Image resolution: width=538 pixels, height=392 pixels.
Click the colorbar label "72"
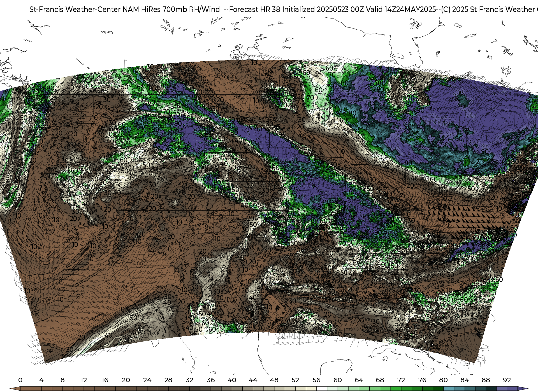401,380
